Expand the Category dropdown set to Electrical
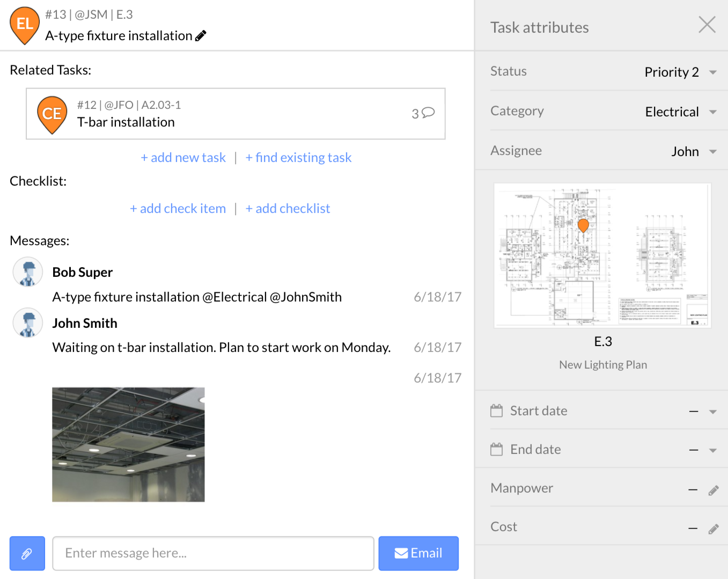 point(712,112)
